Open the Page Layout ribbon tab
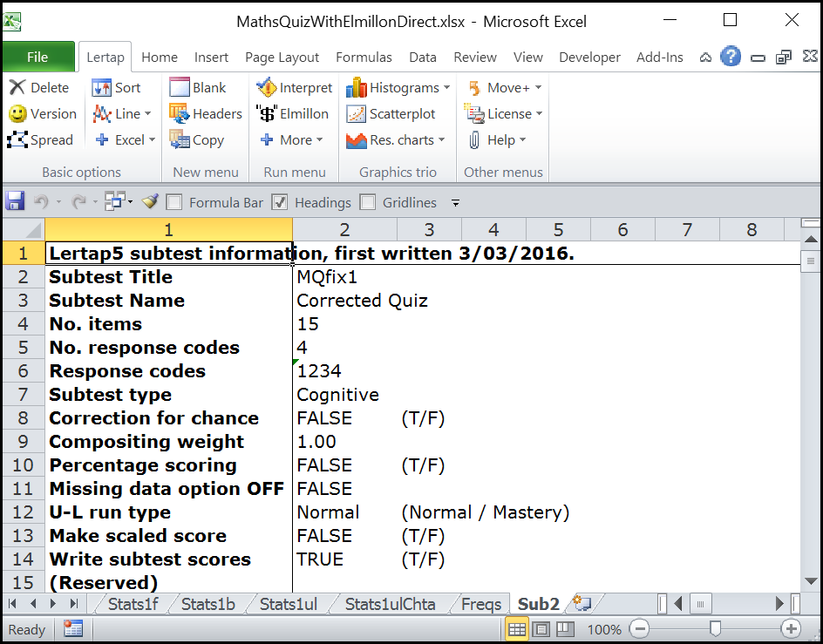Image resolution: width=823 pixels, height=644 pixels. 282,57
